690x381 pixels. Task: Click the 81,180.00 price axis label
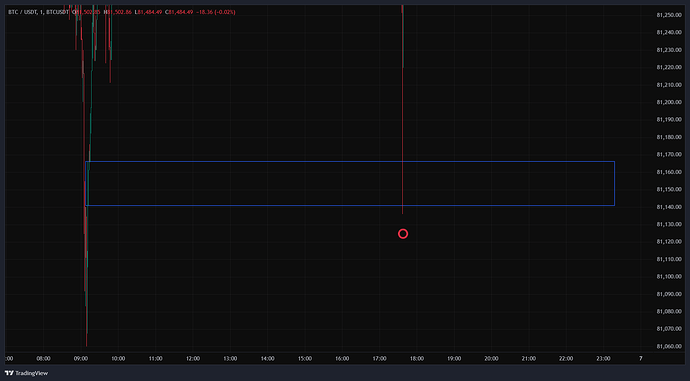669,137
